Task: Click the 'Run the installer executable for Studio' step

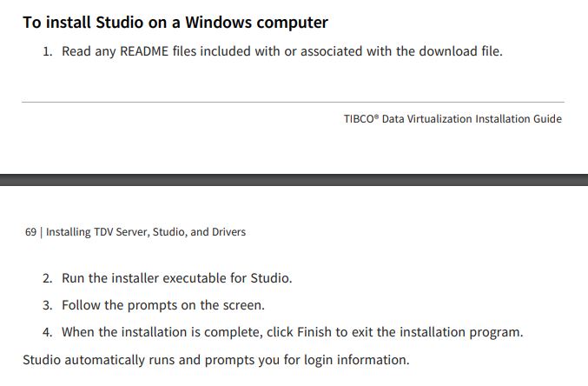Action: (x=176, y=279)
